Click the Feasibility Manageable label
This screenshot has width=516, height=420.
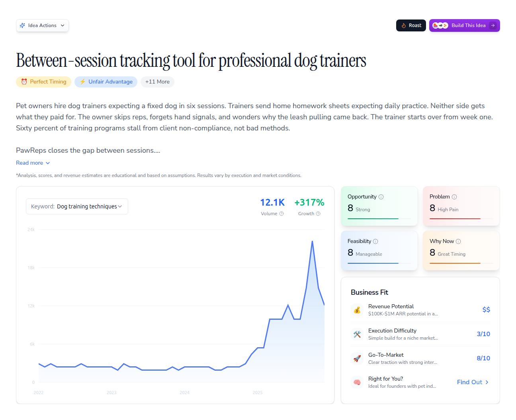369,254
